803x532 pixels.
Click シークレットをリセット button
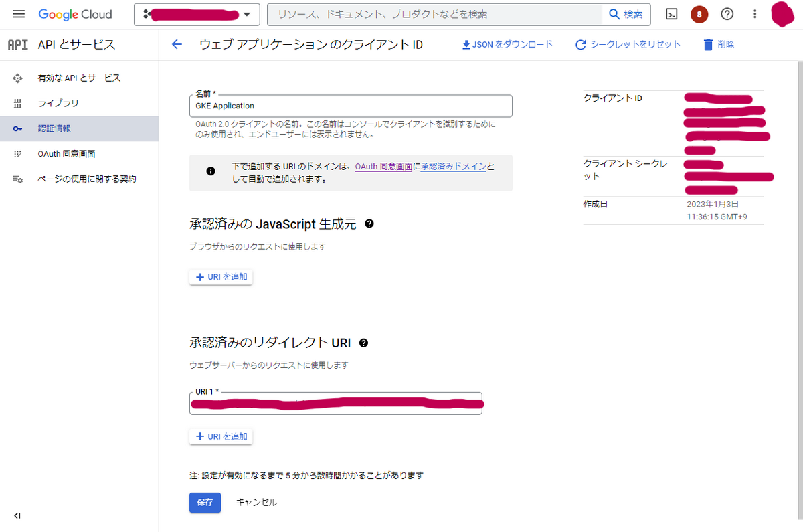point(628,45)
